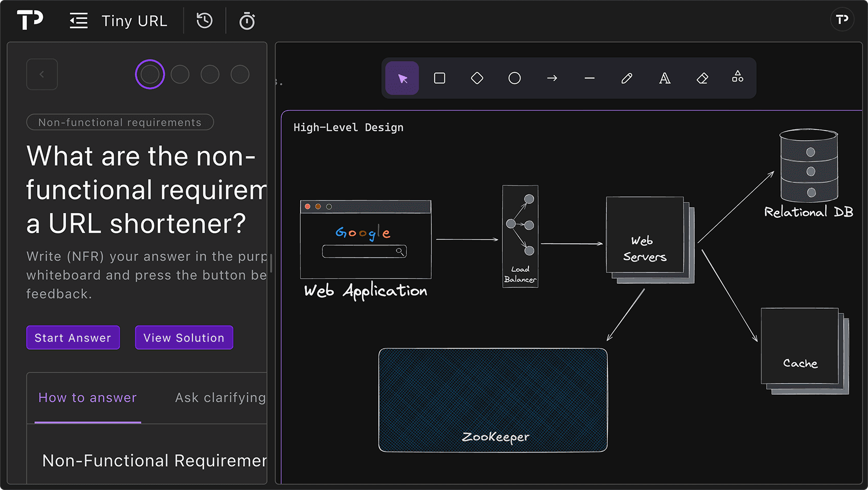This screenshot has width=868, height=490.
Task: Switch to the Ask clarifying tab
Action: [x=220, y=398]
